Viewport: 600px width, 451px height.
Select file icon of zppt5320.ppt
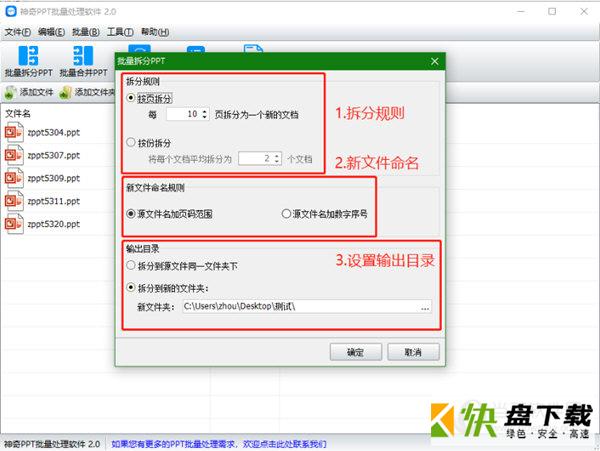pos(14,224)
